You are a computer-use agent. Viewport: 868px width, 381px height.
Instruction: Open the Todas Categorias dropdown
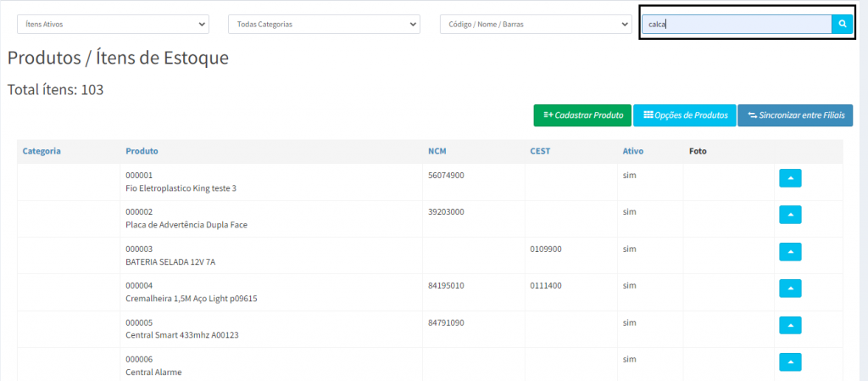point(323,25)
